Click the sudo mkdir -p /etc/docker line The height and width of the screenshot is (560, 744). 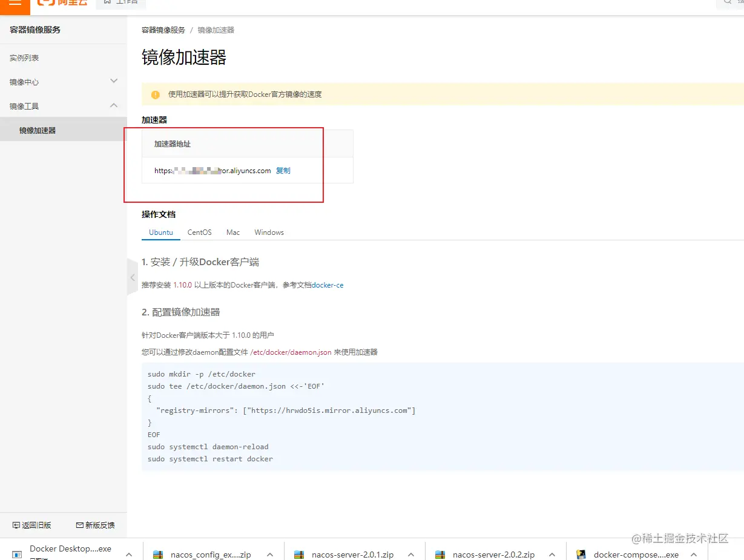202,374
